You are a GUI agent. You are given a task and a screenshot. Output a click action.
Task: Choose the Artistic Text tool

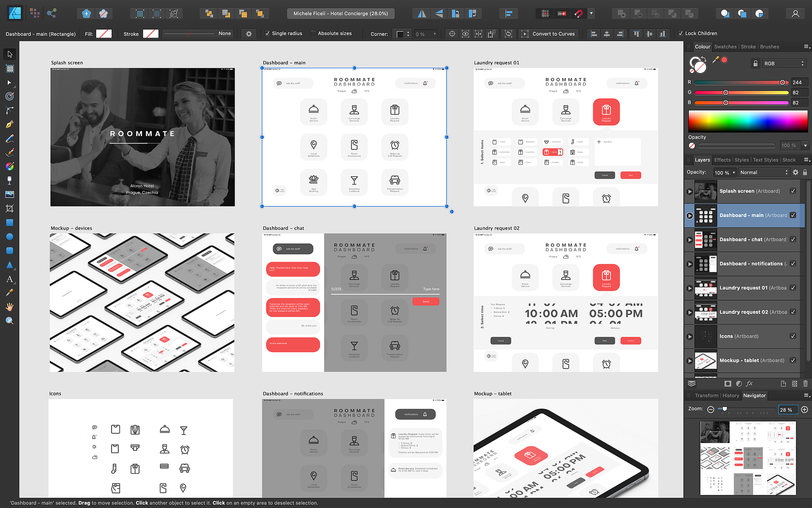10,279
